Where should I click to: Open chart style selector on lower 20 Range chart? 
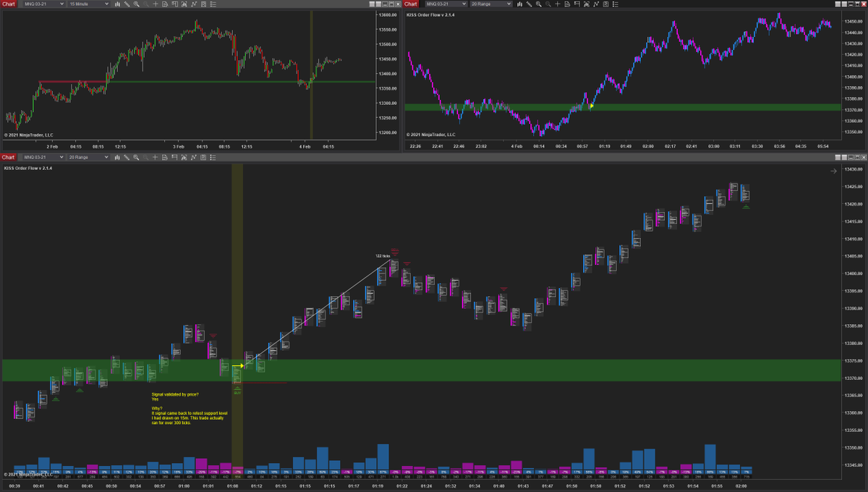pyautogui.click(x=117, y=157)
